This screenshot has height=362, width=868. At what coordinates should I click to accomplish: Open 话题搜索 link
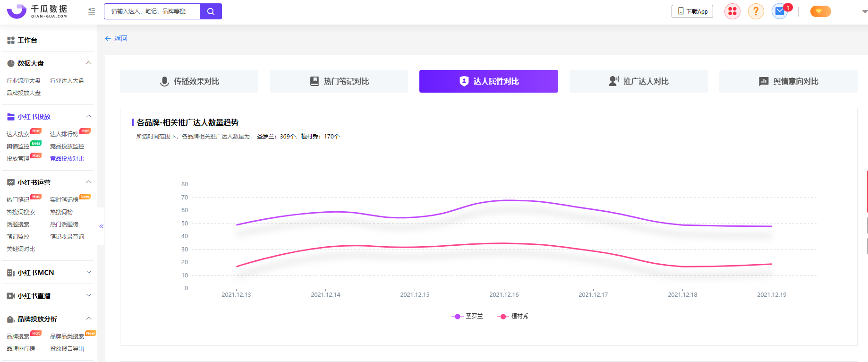(x=18, y=224)
